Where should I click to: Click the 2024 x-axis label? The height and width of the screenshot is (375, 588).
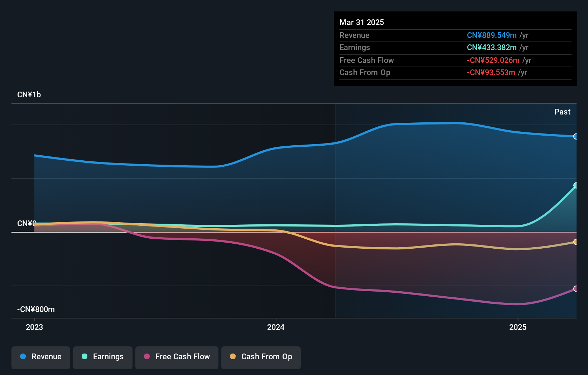[276, 327]
